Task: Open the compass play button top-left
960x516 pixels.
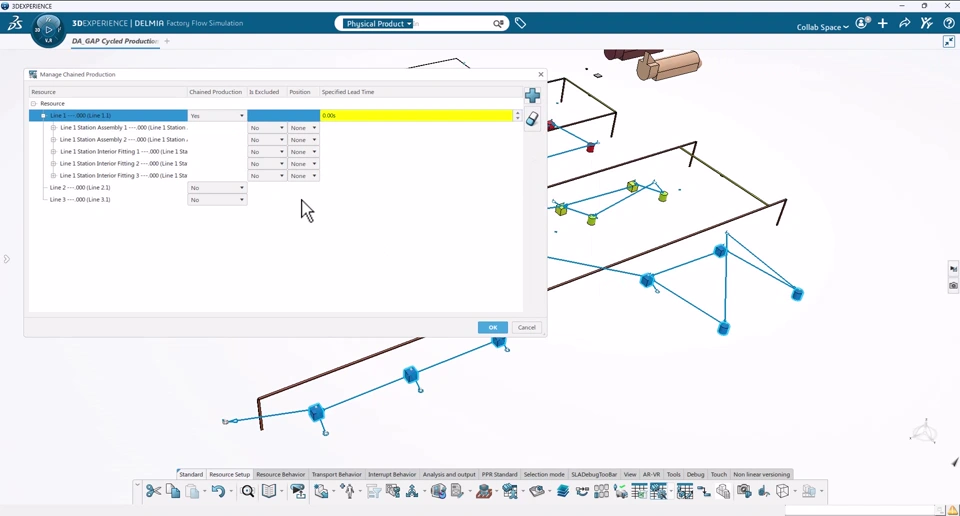Action: tap(48, 29)
